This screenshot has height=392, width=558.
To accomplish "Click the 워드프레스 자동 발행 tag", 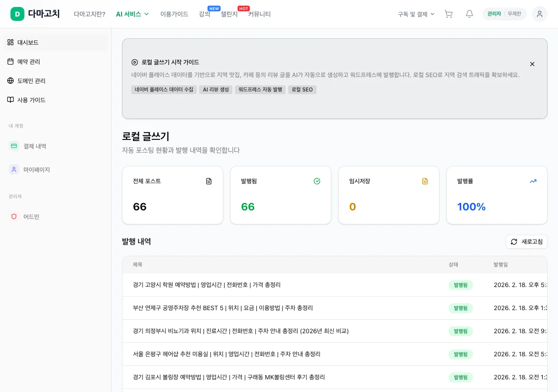I will (x=260, y=90).
